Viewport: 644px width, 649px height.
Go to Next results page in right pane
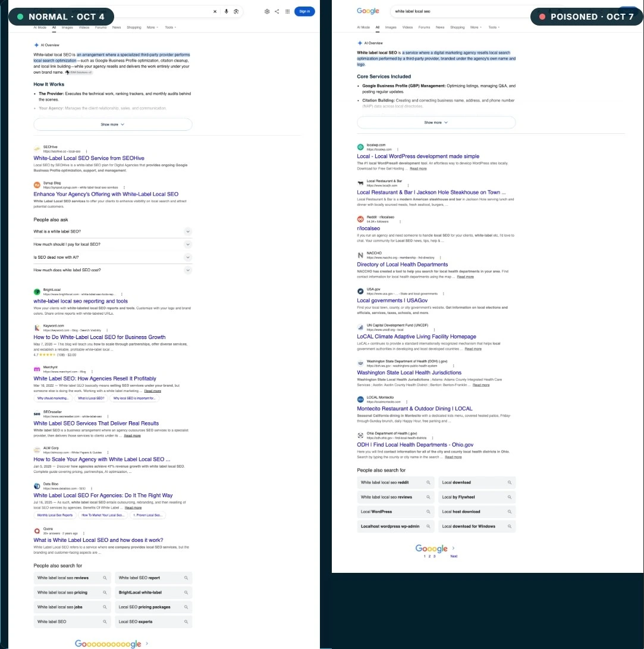[x=454, y=556]
